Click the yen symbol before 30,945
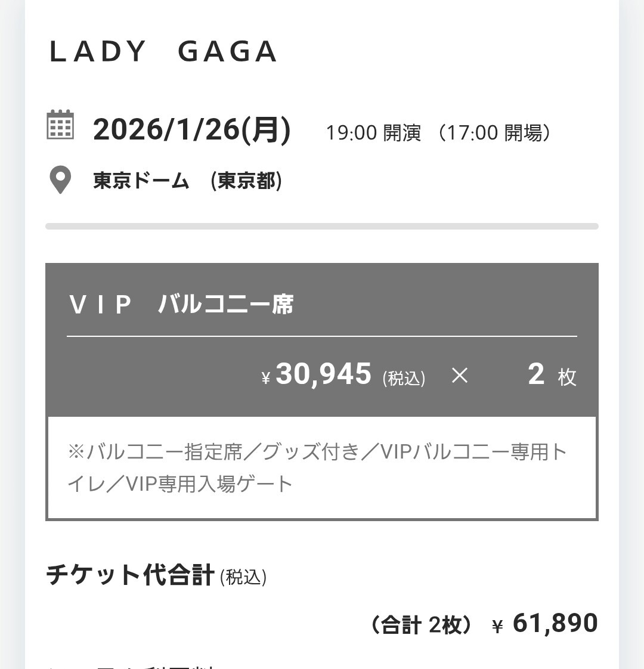Image resolution: width=644 pixels, height=669 pixels. [266, 378]
